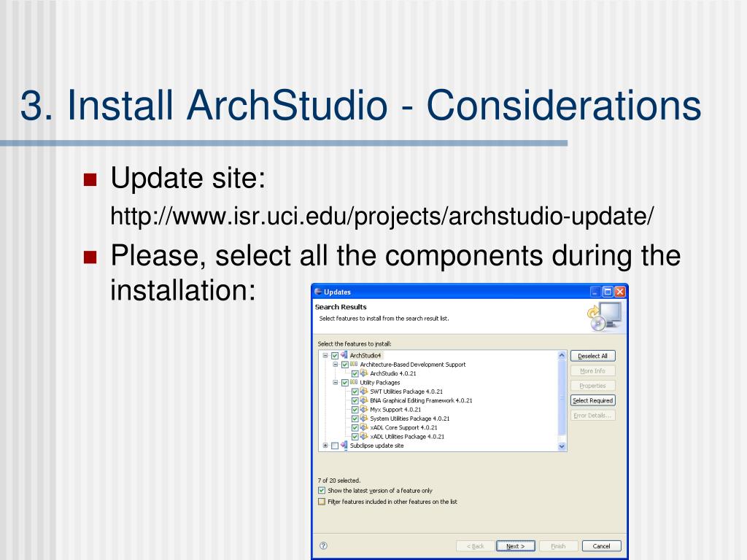The height and width of the screenshot is (560, 747).
Task: Click the update site URL on the slide
Action: point(382,216)
